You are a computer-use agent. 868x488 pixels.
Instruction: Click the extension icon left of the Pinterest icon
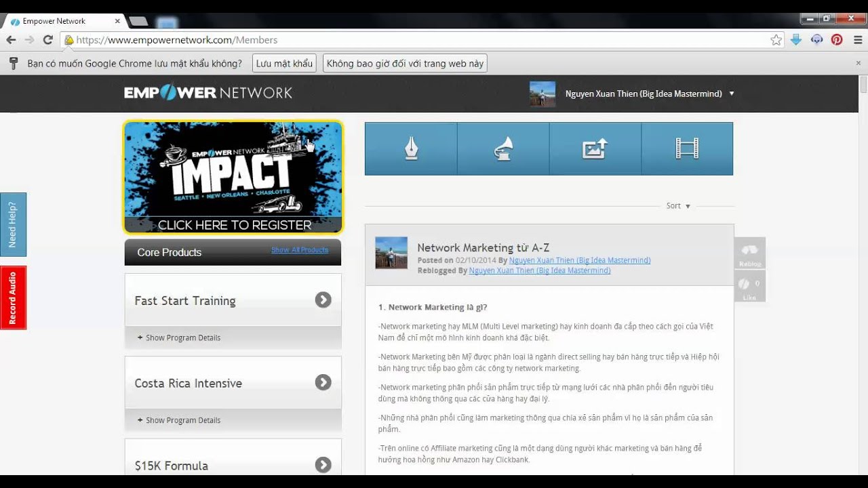(816, 40)
